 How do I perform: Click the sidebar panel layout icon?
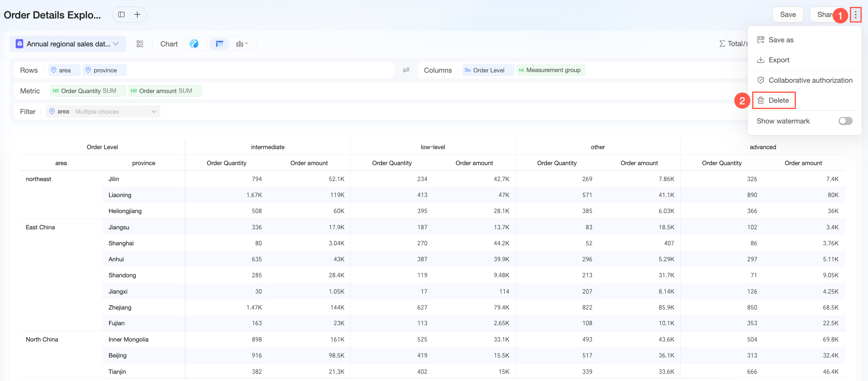[121, 14]
